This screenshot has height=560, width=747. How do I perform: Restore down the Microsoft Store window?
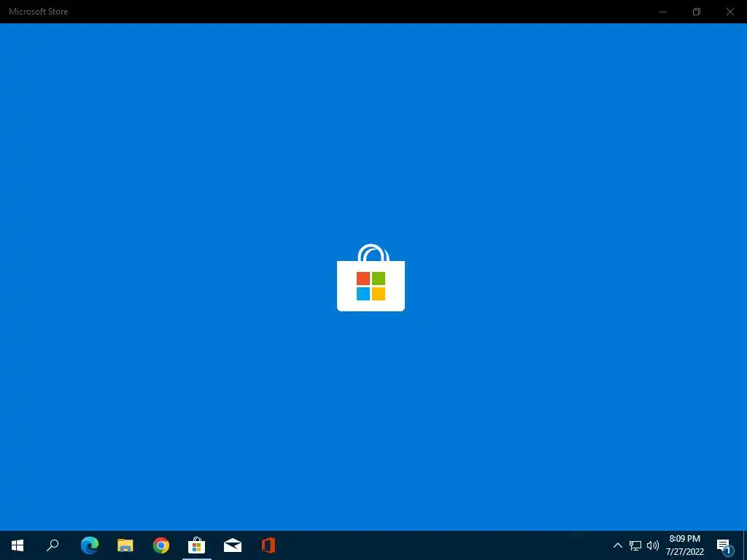pyautogui.click(x=697, y=12)
